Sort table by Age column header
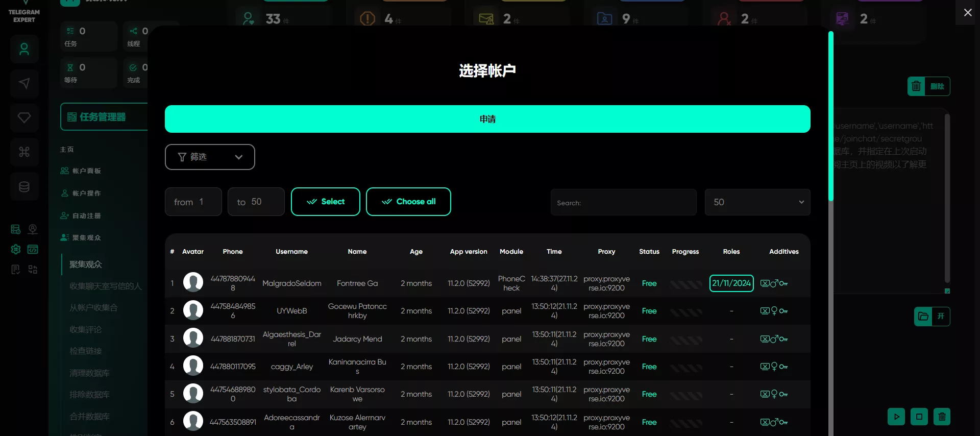980x436 pixels. tap(416, 252)
